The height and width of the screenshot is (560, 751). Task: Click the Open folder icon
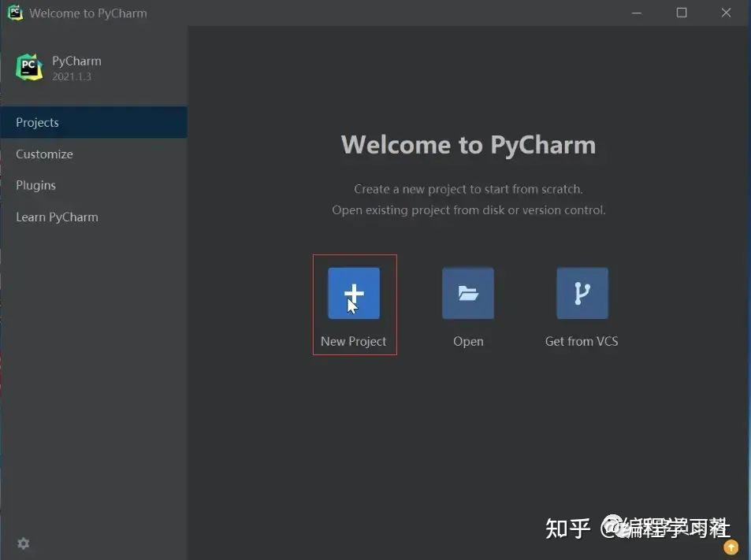pyautogui.click(x=467, y=292)
